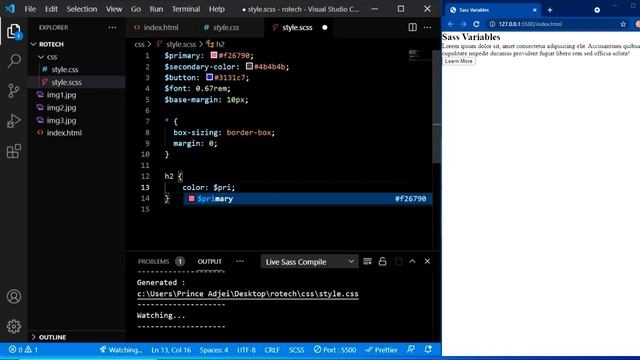
Task: Click $secondary-color swatch #4b4b4b
Action: [x=249, y=66]
